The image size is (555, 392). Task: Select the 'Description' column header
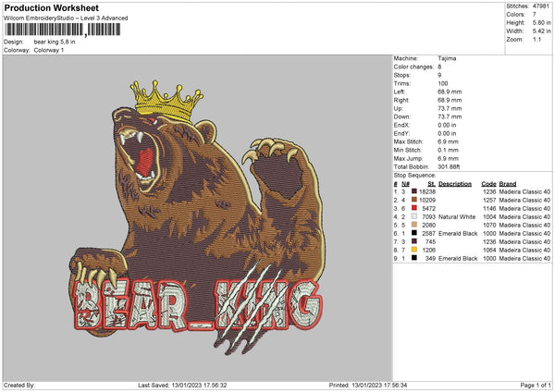[455, 184]
